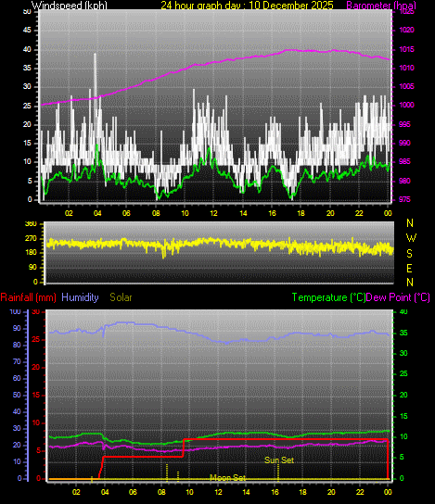This screenshot has width=435, height=504.
Task: Click the '24 hour graph day : 10 December 2025' heading
Action: pyautogui.click(x=247, y=6)
